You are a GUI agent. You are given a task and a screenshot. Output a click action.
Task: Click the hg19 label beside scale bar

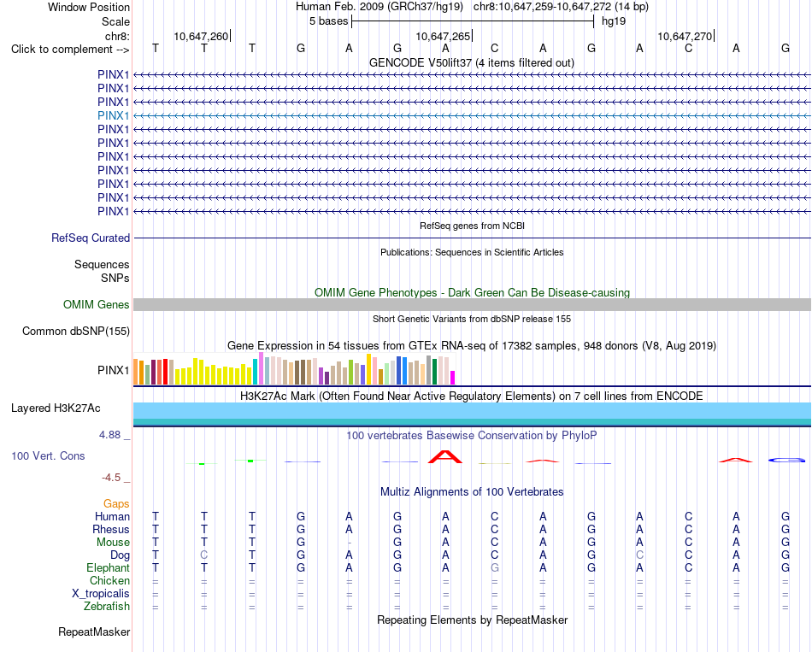pos(614,21)
